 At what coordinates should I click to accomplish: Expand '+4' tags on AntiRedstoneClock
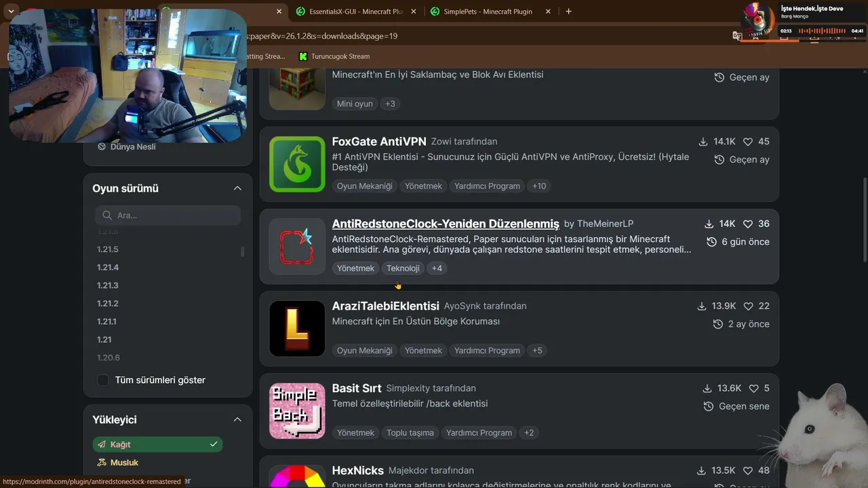tap(437, 268)
